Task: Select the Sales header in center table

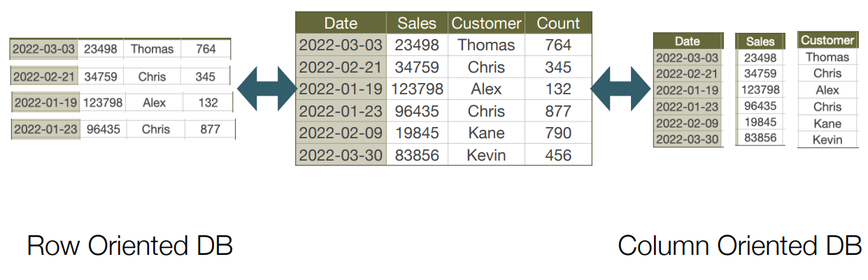Action: click(418, 23)
